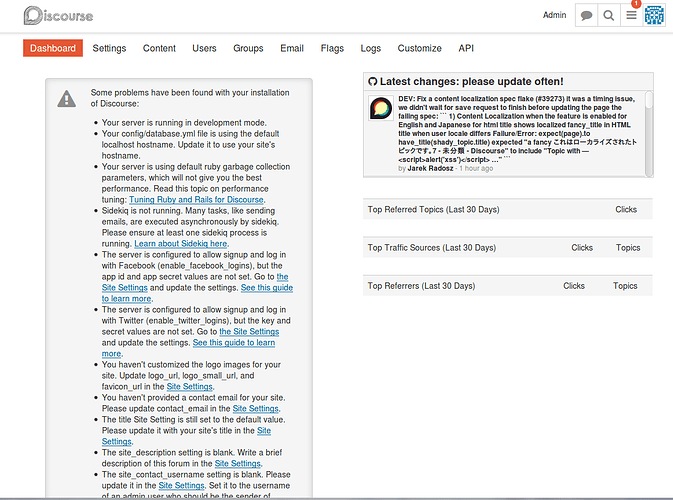Open the DEV content localization commit message
The image size is (673, 500).
[x=517, y=129]
